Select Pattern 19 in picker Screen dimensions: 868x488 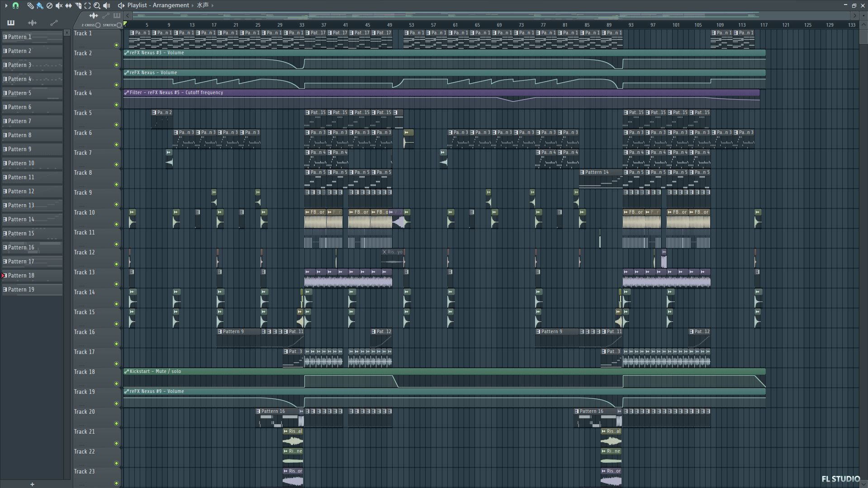click(x=32, y=290)
